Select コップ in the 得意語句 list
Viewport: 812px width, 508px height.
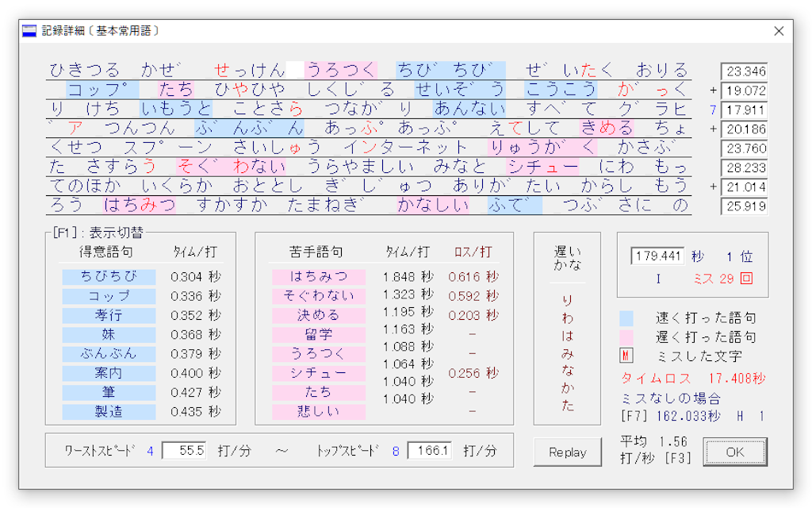(109, 296)
